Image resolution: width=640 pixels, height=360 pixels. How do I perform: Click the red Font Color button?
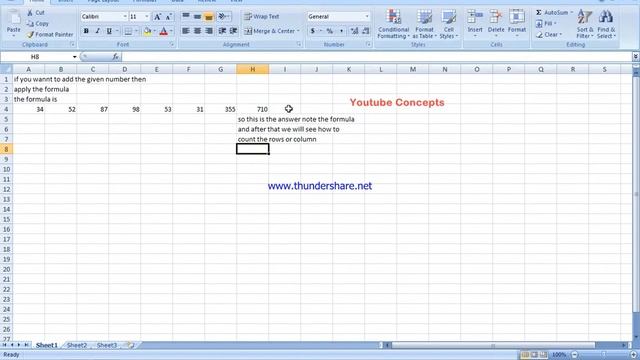point(164,31)
